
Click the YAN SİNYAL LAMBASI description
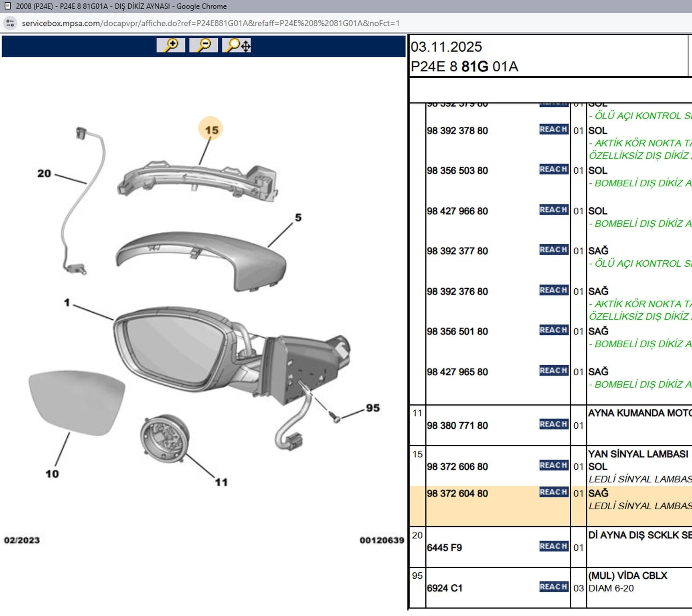[638, 454]
